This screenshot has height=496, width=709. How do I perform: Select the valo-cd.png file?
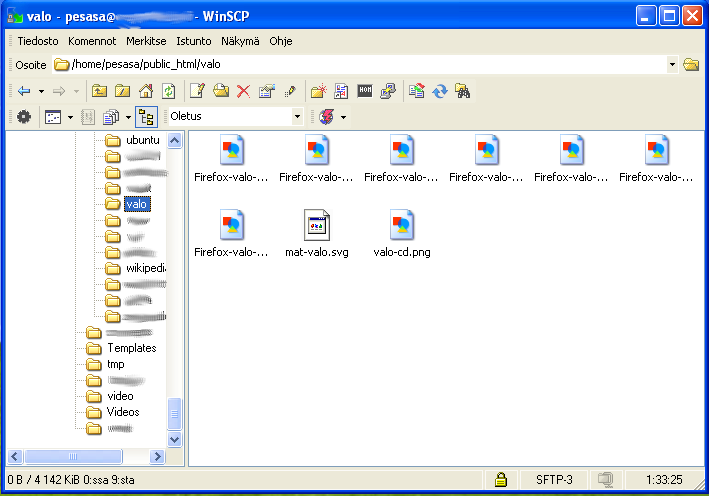coord(402,233)
